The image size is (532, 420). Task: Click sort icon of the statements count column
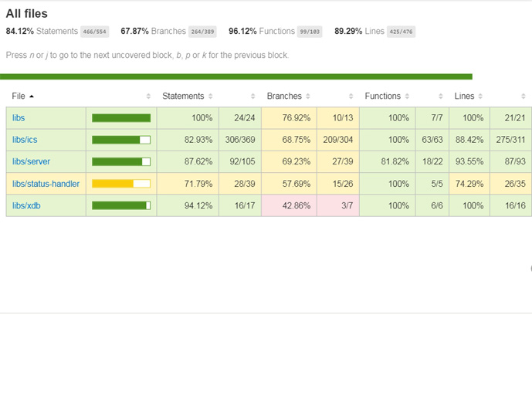coord(252,97)
